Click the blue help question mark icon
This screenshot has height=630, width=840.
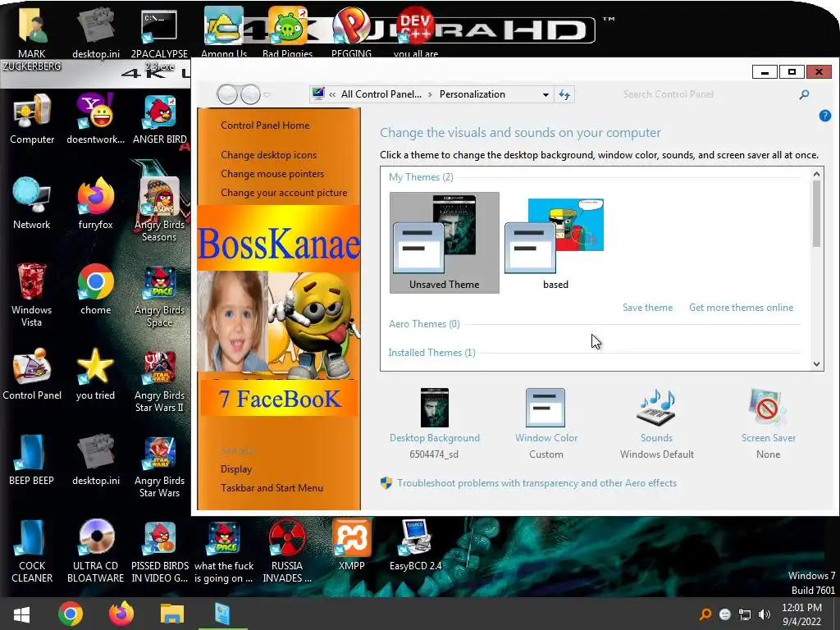coord(825,115)
